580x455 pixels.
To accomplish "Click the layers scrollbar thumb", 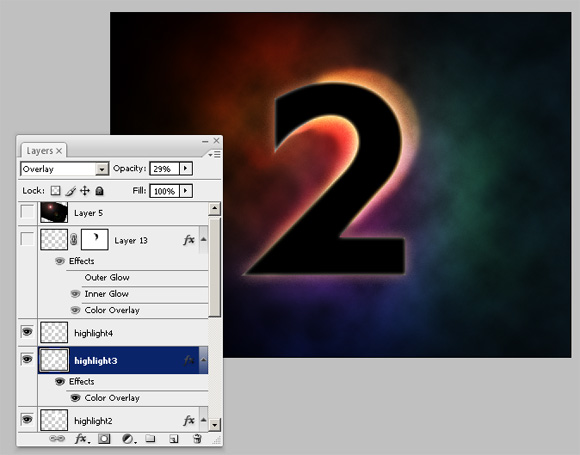I will (x=215, y=267).
